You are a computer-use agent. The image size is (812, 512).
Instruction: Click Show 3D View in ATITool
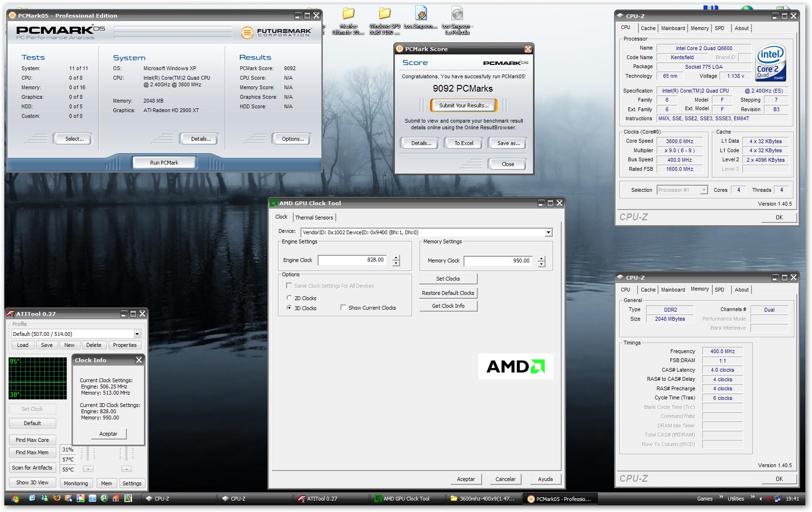tap(32, 482)
